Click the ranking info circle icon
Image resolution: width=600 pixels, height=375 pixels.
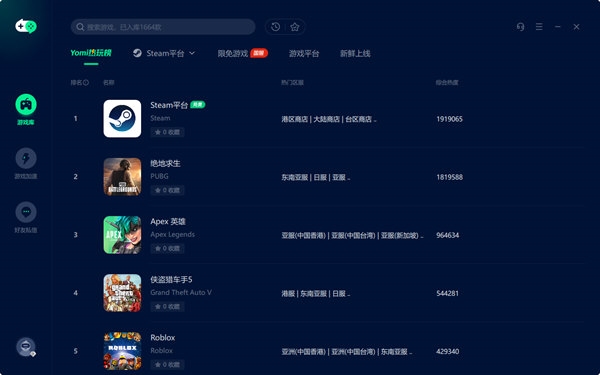click(86, 82)
